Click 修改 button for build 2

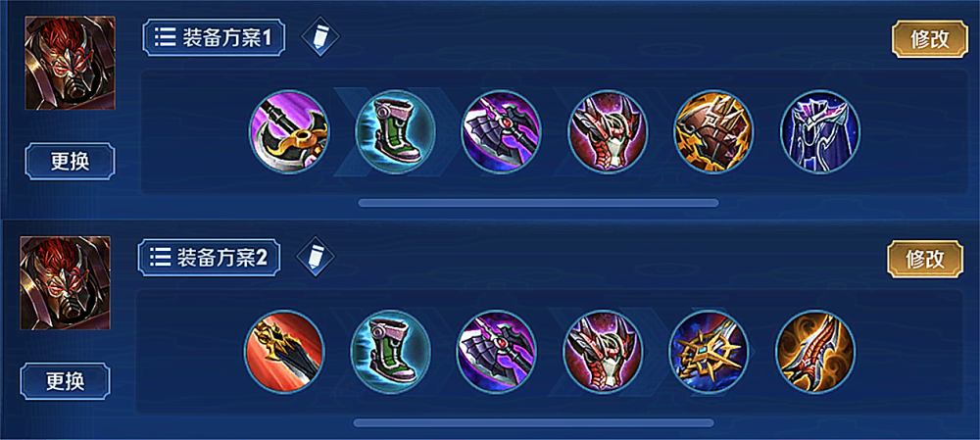click(925, 259)
